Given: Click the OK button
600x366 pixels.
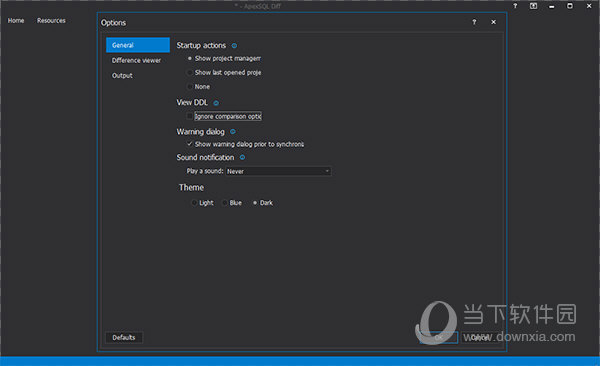Looking at the screenshot, I should (x=439, y=337).
